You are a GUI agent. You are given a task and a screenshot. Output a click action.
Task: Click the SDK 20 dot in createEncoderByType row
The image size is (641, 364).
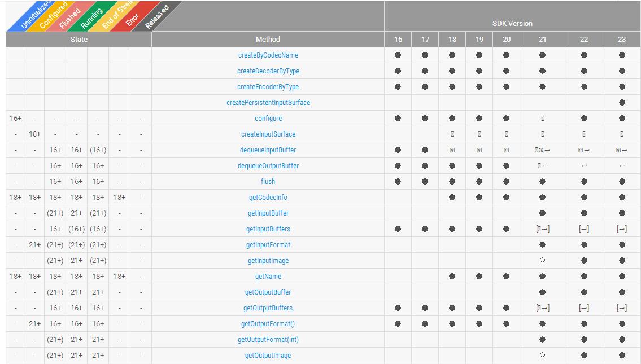point(507,86)
